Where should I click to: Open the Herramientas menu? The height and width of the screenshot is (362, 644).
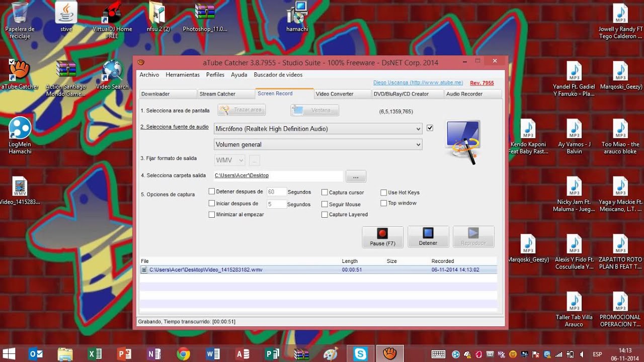coord(183,74)
